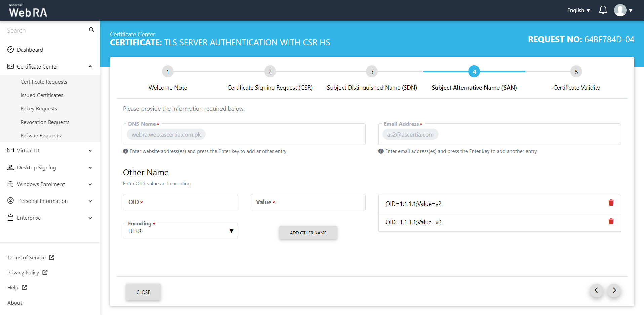Go to next step arrow
Image resolution: width=644 pixels, height=315 pixels.
point(614,290)
